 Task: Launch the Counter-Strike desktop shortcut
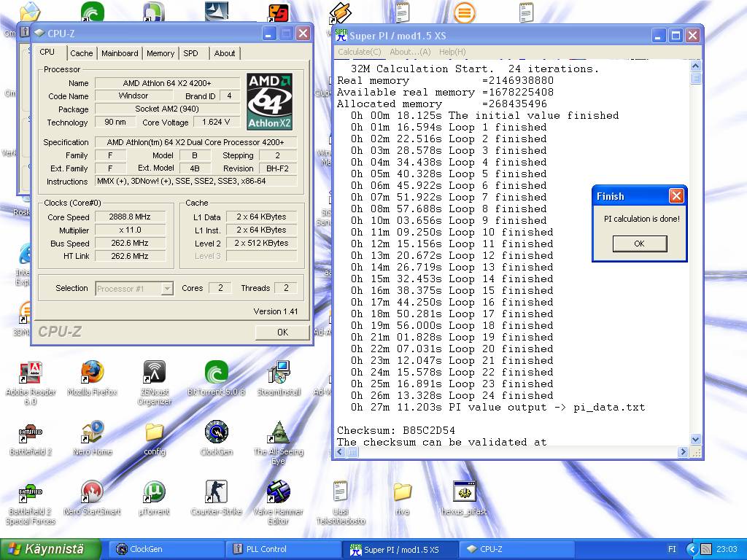(216, 493)
